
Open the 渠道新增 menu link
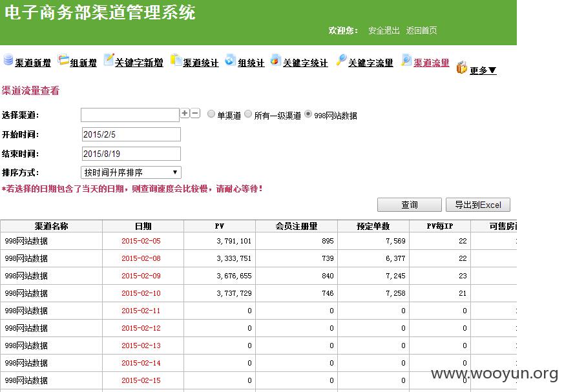(x=33, y=63)
